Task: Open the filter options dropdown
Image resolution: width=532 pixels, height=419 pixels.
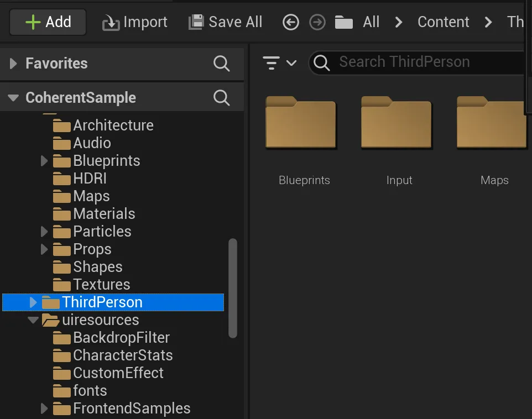Action: 279,62
